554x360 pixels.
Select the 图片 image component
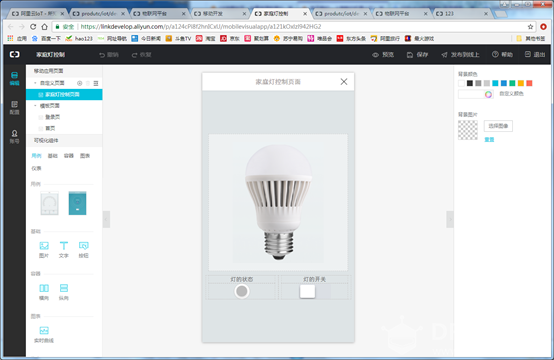(x=44, y=249)
